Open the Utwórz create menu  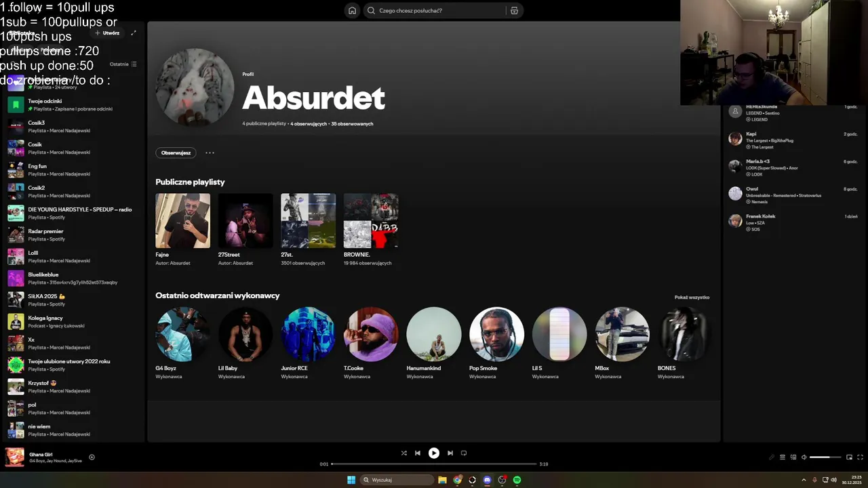pyautogui.click(x=107, y=33)
